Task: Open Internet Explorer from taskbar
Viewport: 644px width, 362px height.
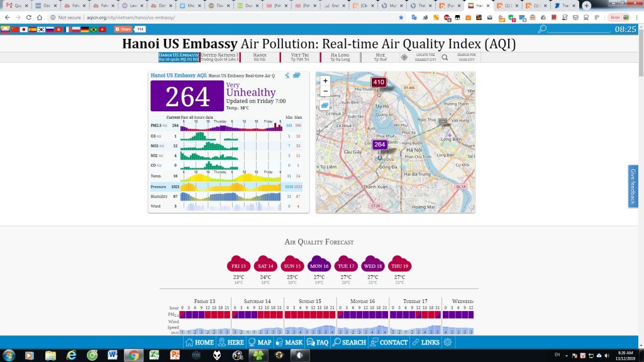Action: [72, 355]
